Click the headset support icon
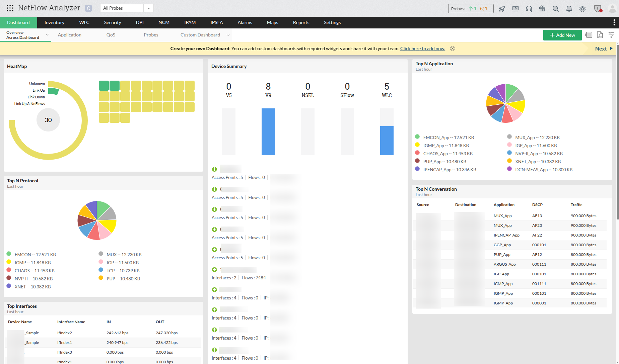Image resolution: width=619 pixels, height=364 pixels. [529, 9]
